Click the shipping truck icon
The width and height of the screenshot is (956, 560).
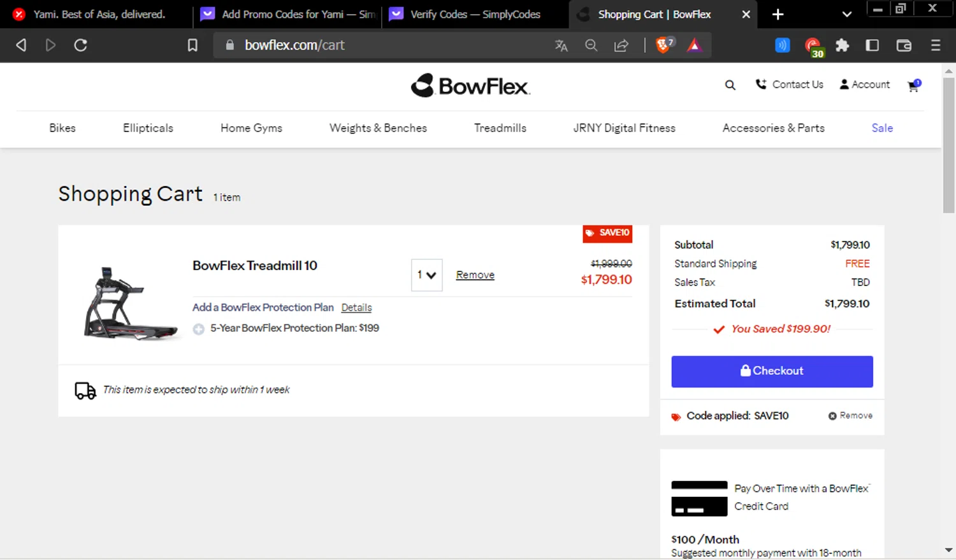(85, 391)
